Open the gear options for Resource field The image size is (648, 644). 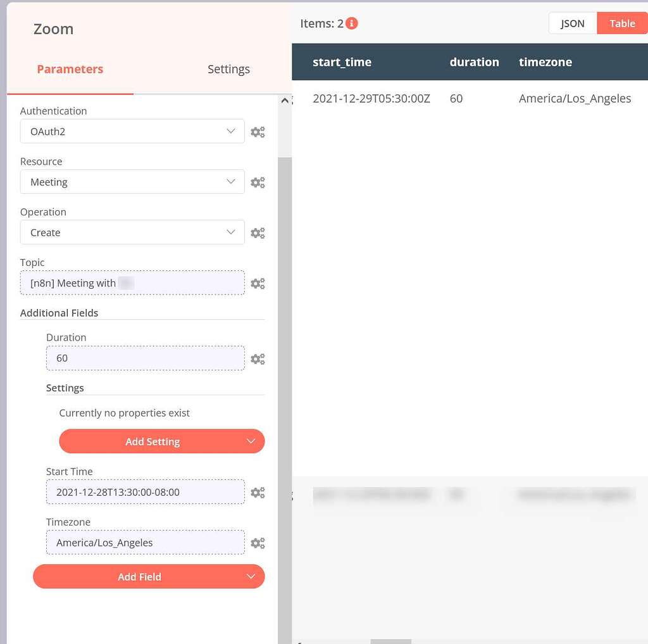pos(258,182)
